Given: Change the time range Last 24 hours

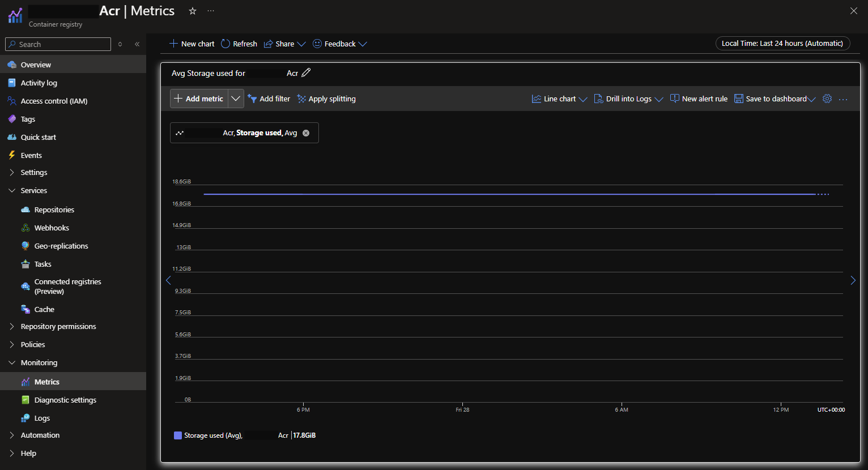Looking at the screenshot, I should [782, 44].
